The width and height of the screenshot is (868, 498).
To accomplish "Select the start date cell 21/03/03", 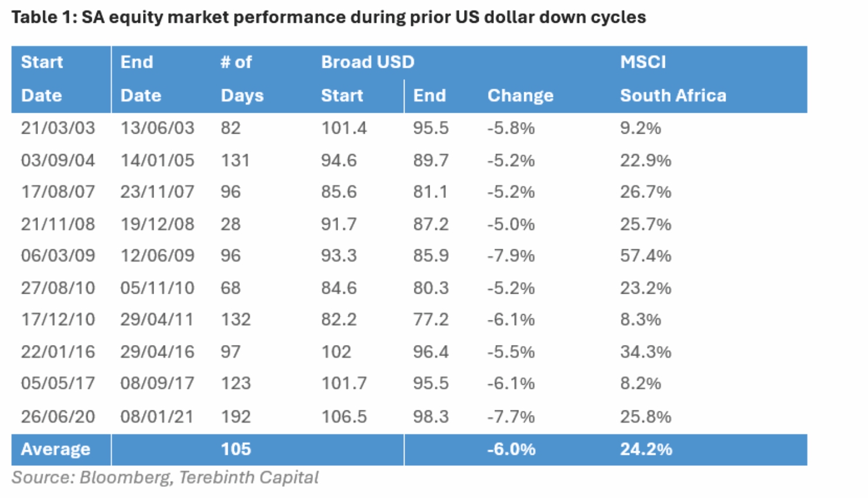I will tap(58, 128).
